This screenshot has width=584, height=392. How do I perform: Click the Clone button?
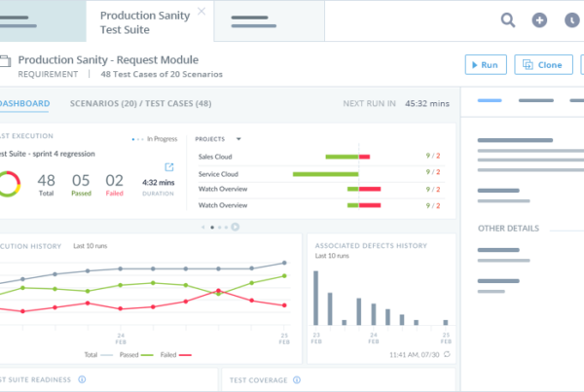click(x=542, y=65)
